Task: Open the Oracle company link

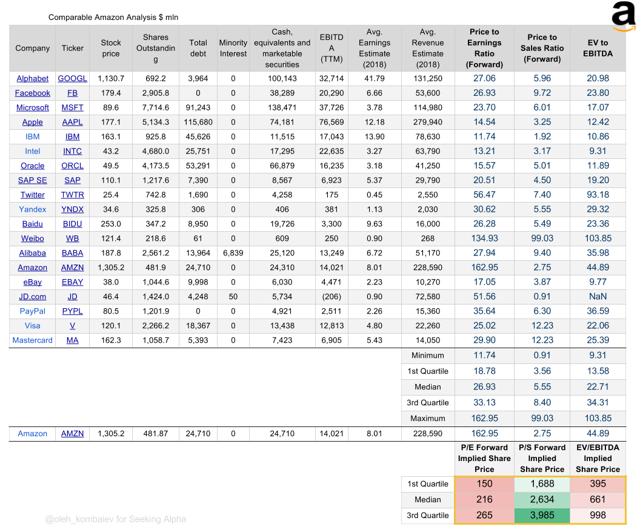Action: [x=32, y=166]
